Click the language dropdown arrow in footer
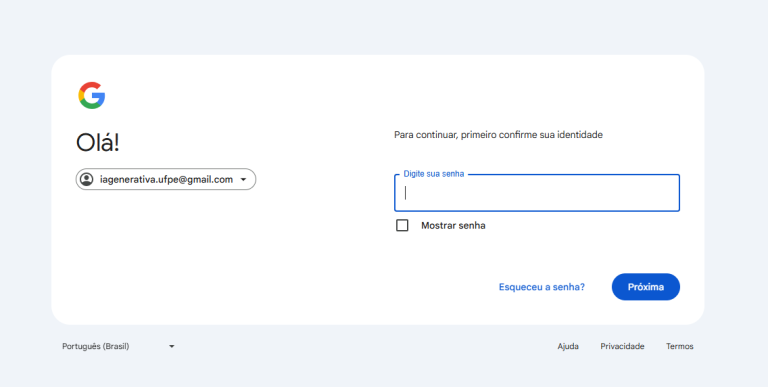Screen dimensions: 768x387 pos(171,346)
